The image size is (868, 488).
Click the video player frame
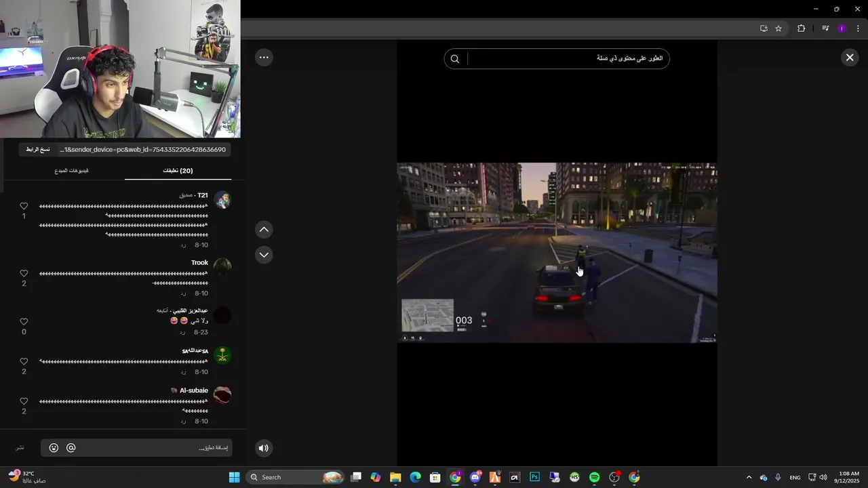(557, 252)
